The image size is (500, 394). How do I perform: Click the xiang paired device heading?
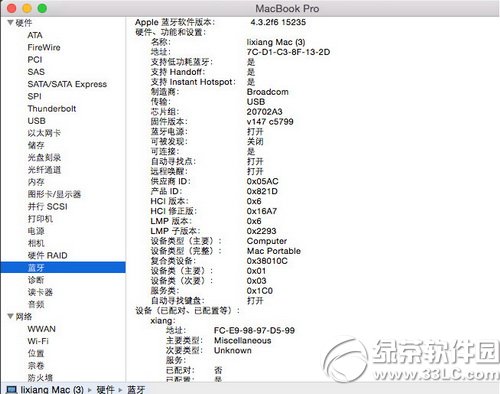(x=163, y=321)
